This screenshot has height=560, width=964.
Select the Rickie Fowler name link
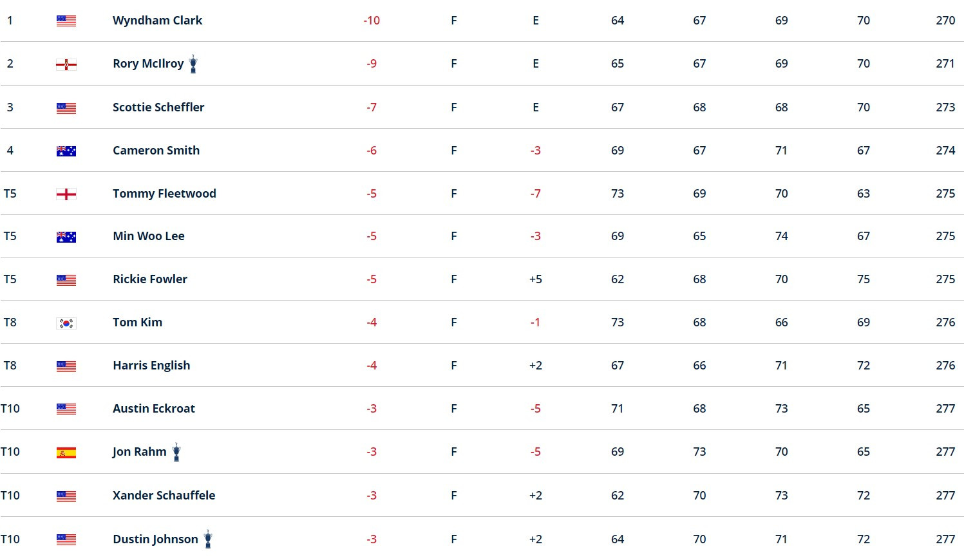click(150, 279)
